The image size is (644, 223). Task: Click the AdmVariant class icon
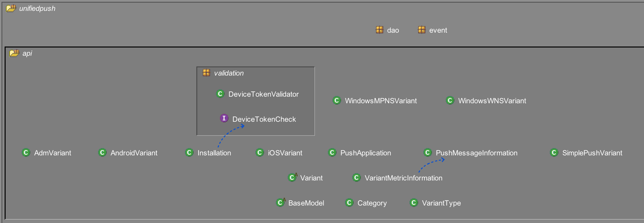[x=26, y=153]
